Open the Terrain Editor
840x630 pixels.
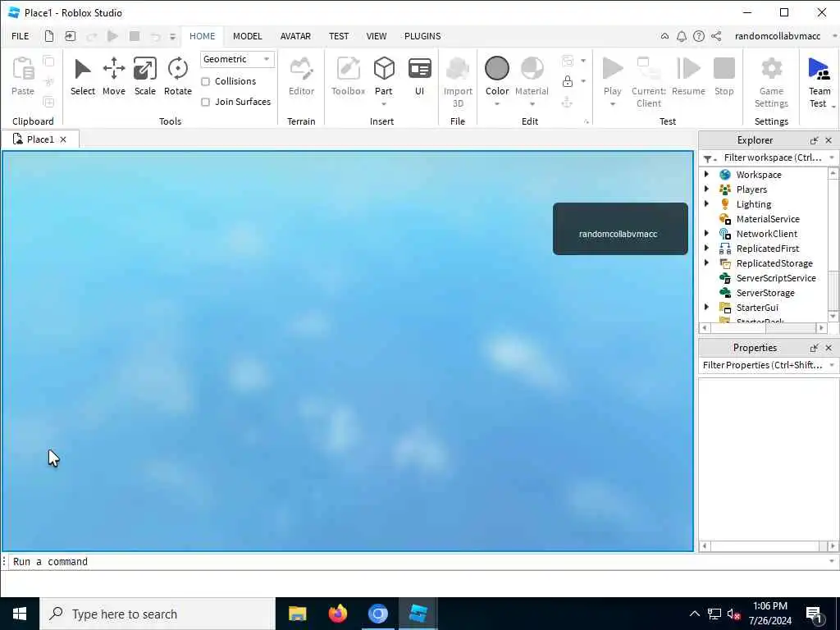(301, 77)
